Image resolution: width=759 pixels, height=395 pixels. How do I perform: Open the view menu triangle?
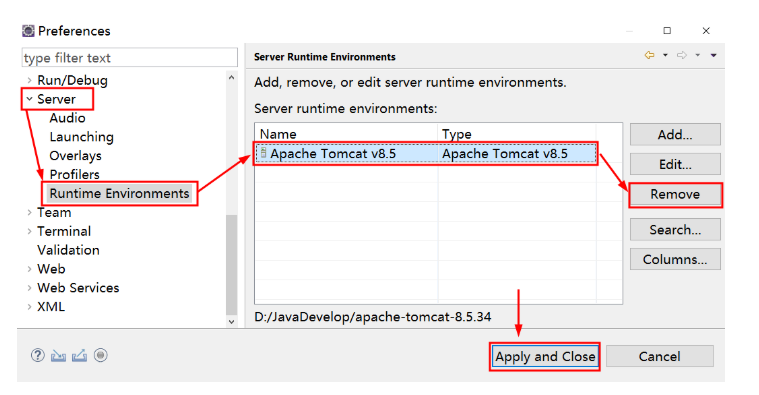pyautogui.click(x=713, y=55)
